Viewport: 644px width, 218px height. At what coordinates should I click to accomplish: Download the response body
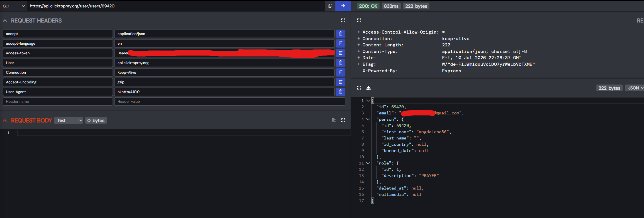368,88
